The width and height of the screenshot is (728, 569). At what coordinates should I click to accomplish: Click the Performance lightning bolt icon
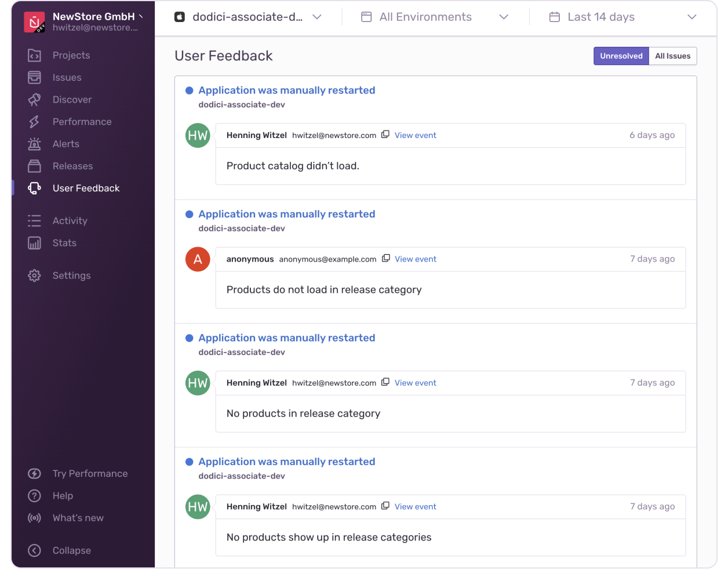tap(34, 122)
